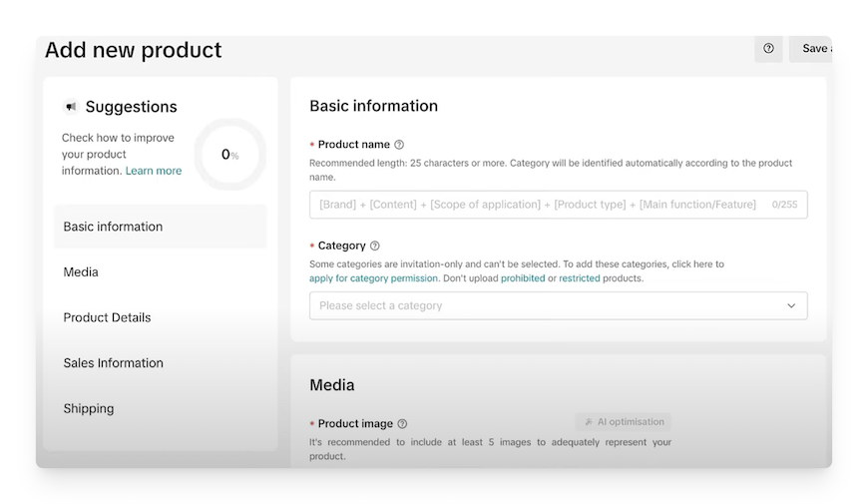
Task: Open the Learn more link
Action: pyautogui.click(x=154, y=171)
